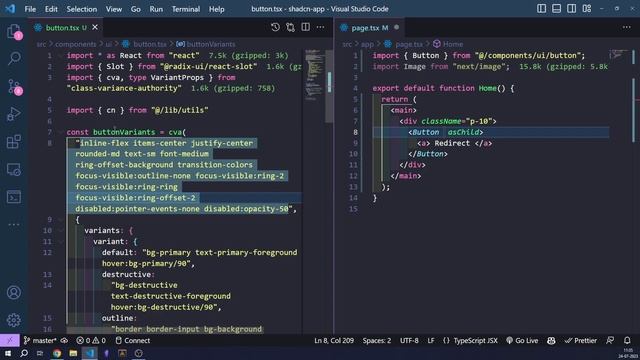Click Connect in the status bar
640x360 pixels.
133,340
